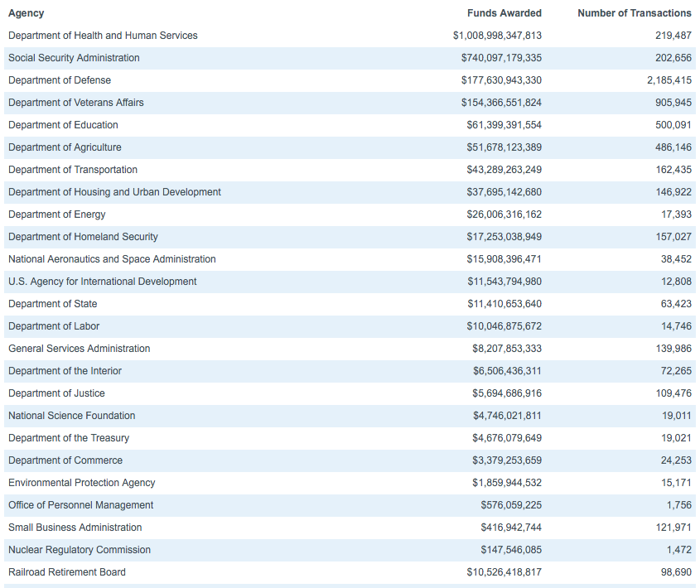Click Department of Labor

[54, 326]
